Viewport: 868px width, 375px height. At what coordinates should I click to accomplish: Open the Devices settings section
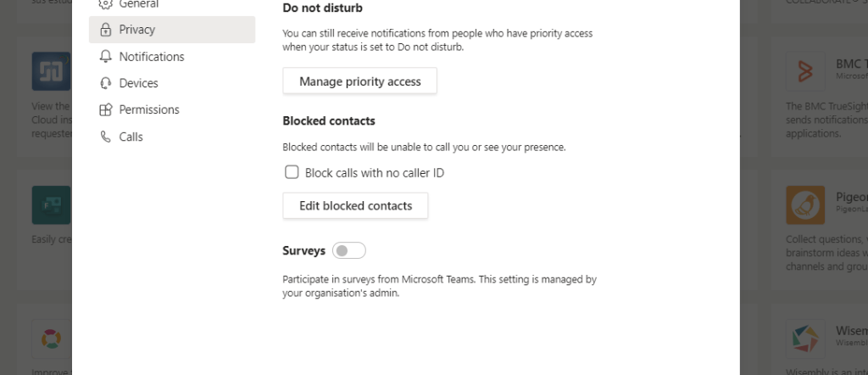click(x=138, y=83)
